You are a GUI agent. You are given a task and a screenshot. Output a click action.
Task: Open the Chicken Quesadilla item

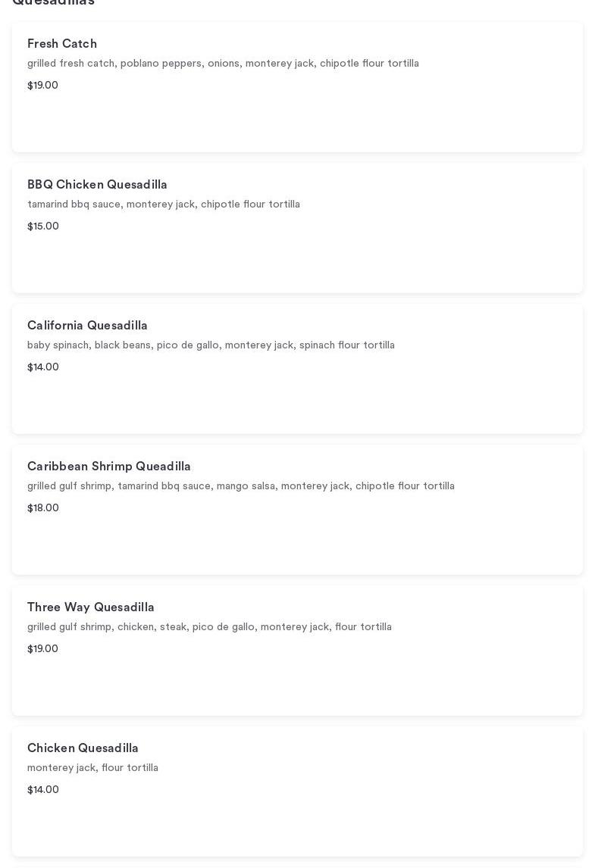pos(83,748)
